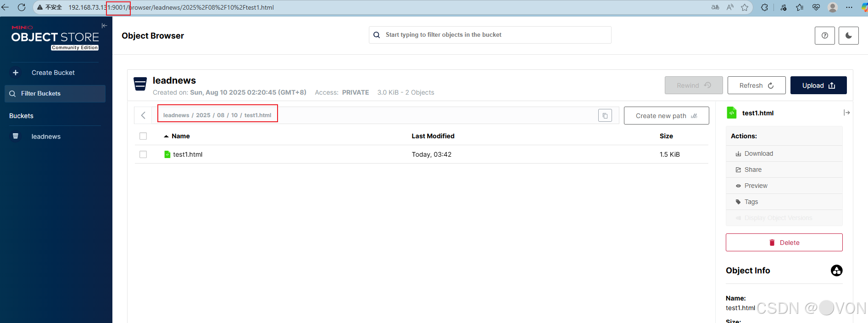Open leadnews bucket in sidebar
The width and height of the screenshot is (868, 323).
tap(46, 136)
